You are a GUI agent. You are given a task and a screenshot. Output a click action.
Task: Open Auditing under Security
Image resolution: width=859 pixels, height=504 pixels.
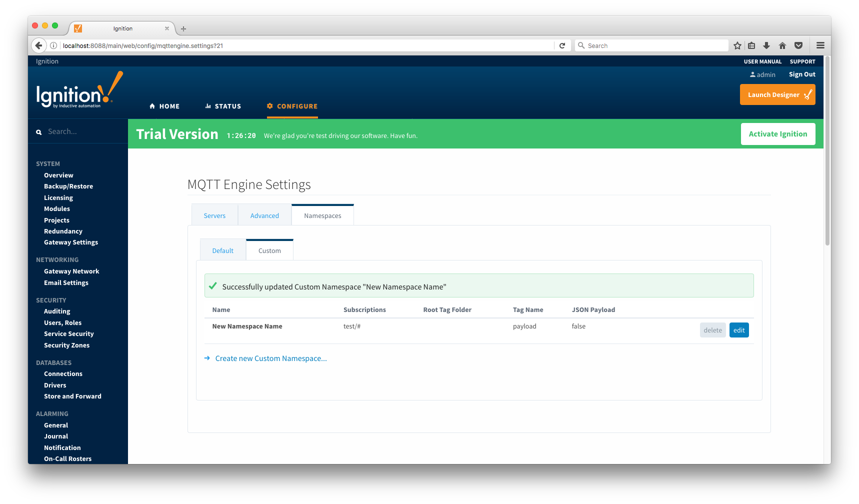(x=57, y=311)
